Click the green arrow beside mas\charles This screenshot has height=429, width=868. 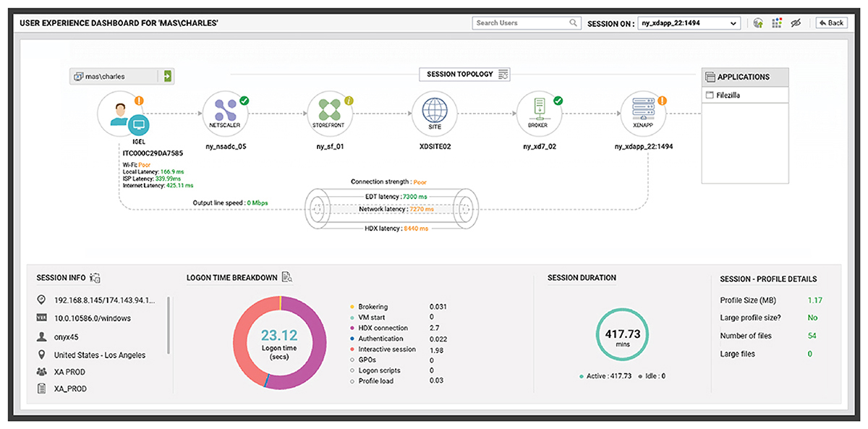pos(168,76)
